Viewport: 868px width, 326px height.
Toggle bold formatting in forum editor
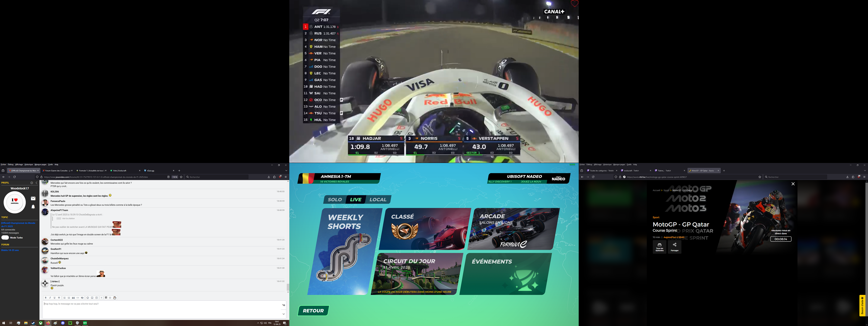pyautogui.click(x=46, y=298)
